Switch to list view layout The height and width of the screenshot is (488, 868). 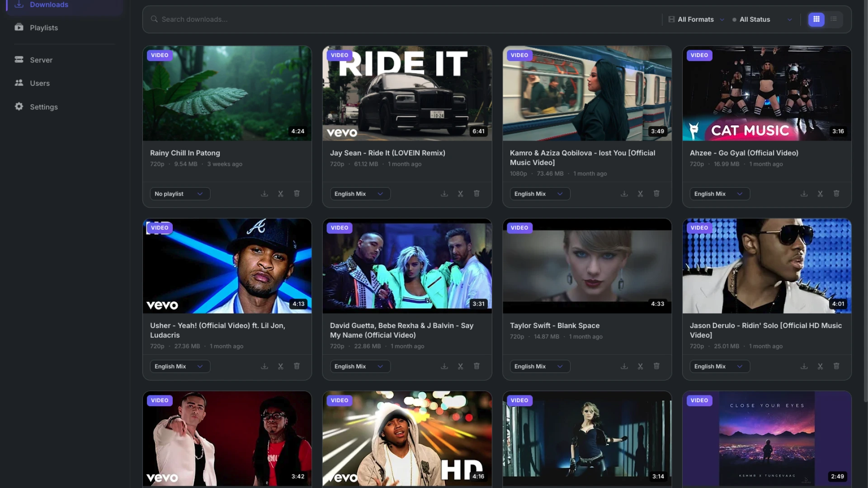pos(834,19)
